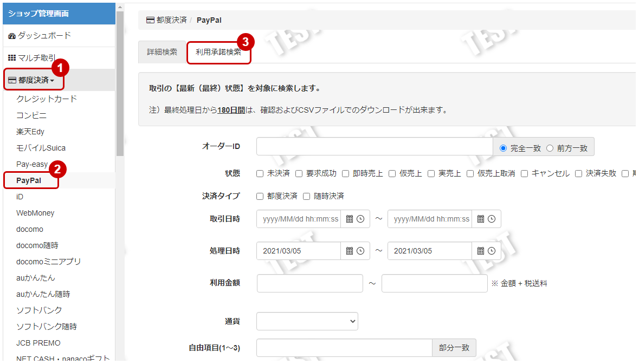
Task: Click the 部分一致 button beside 自由項目
Action: 453,348
